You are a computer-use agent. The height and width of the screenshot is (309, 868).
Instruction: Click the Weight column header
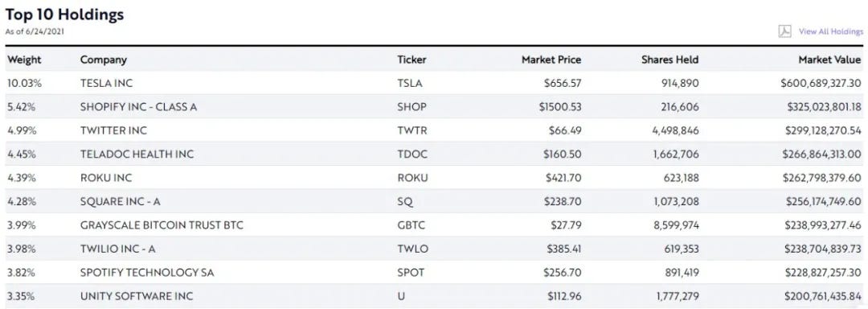tap(24, 60)
